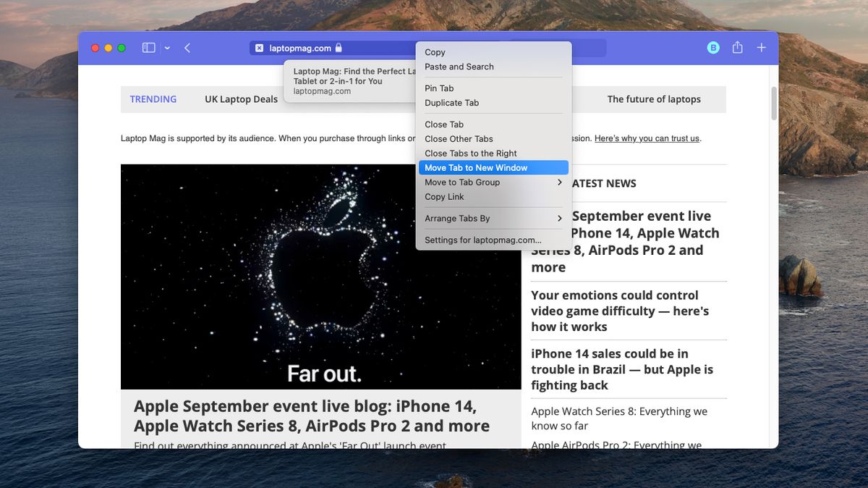868x488 pixels.
Task: Click the back navigation arrow
Action: [x=187, y=47]
